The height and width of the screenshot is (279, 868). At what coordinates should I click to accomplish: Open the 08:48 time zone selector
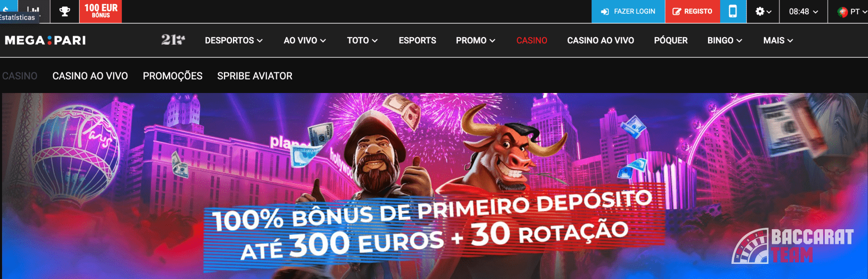[x=804, y=12]
